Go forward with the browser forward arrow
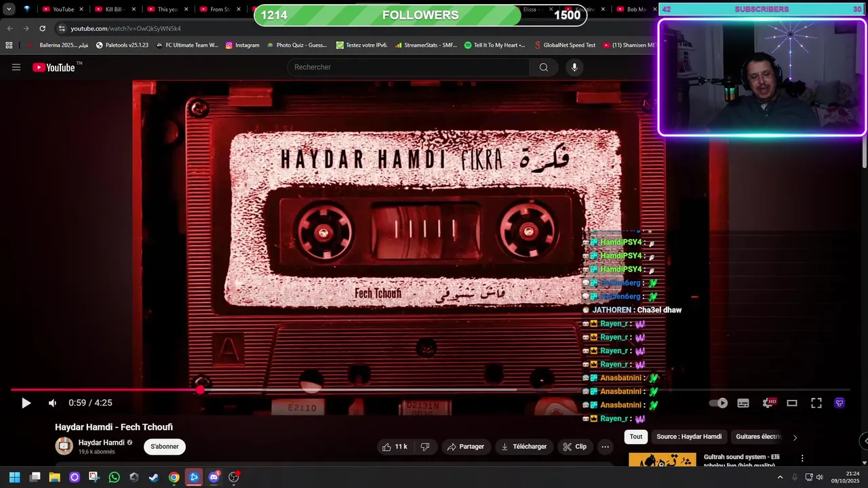Screen dimensions: 868x488 (26, 28)
